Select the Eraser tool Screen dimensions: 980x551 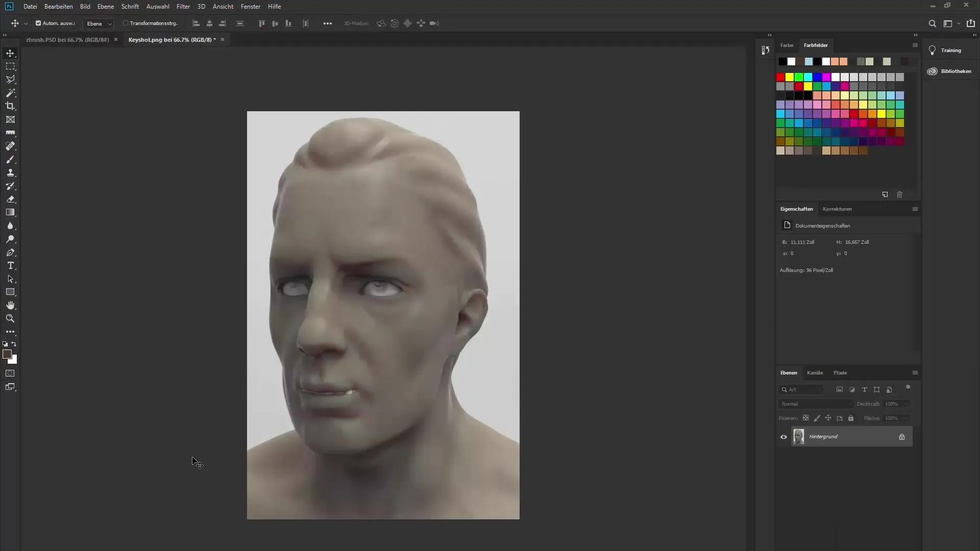point(10,199)
